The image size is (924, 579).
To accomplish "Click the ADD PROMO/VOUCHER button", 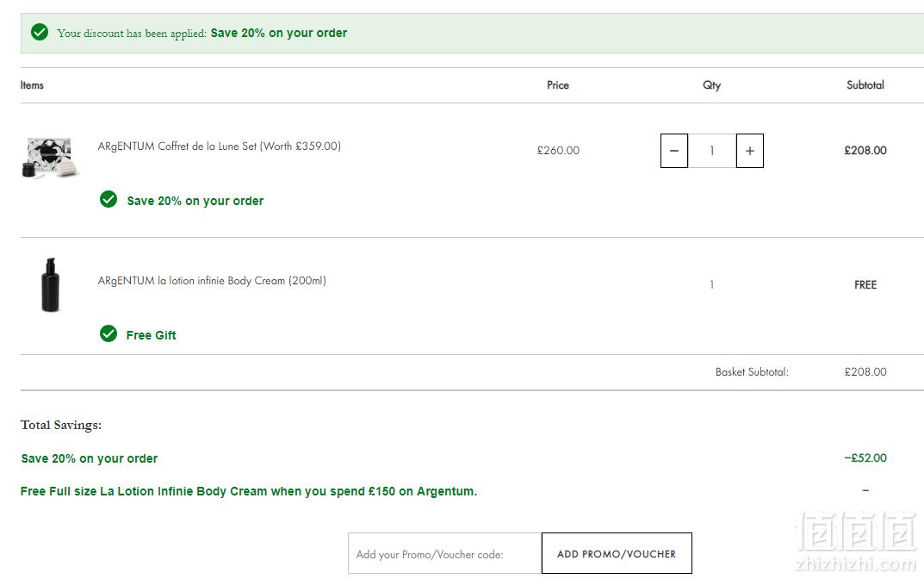I will click(x=617, y=554).
